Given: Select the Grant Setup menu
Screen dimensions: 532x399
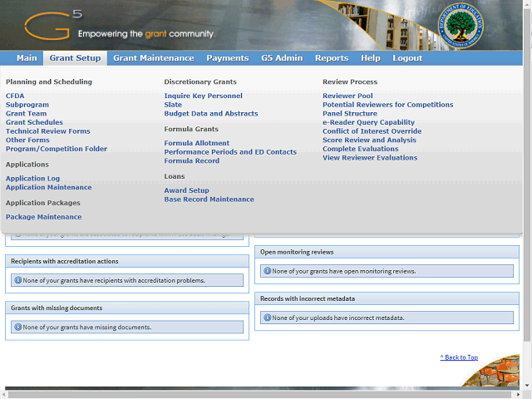Looking at the screenshot, I should pyautogui.click(x=75, y=58).
